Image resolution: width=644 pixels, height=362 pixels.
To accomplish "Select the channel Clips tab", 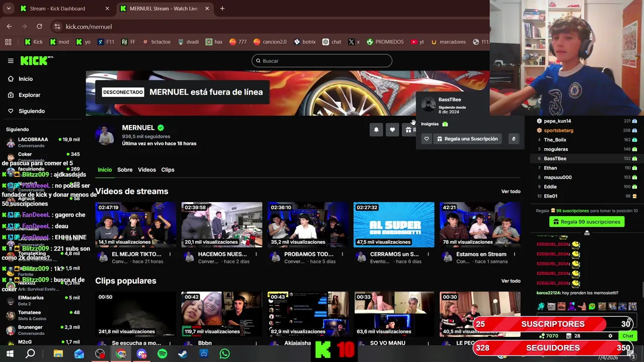I will pos(168,170).
